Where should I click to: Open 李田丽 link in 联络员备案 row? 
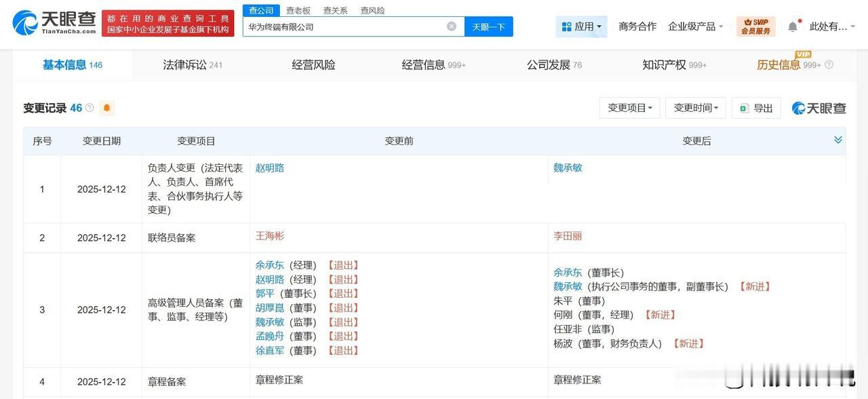pos(568,236)
